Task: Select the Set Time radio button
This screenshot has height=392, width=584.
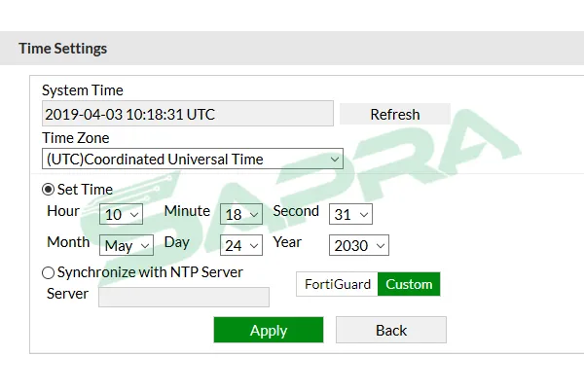Action: [x=48, y=190]
